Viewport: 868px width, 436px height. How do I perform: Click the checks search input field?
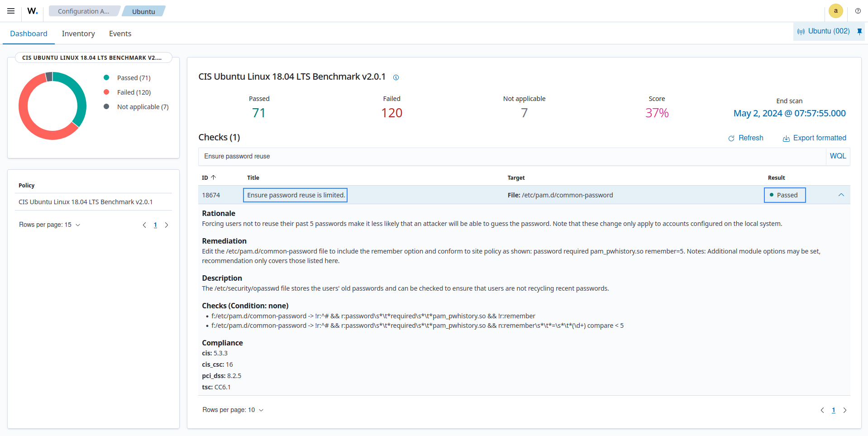point(511,156)
